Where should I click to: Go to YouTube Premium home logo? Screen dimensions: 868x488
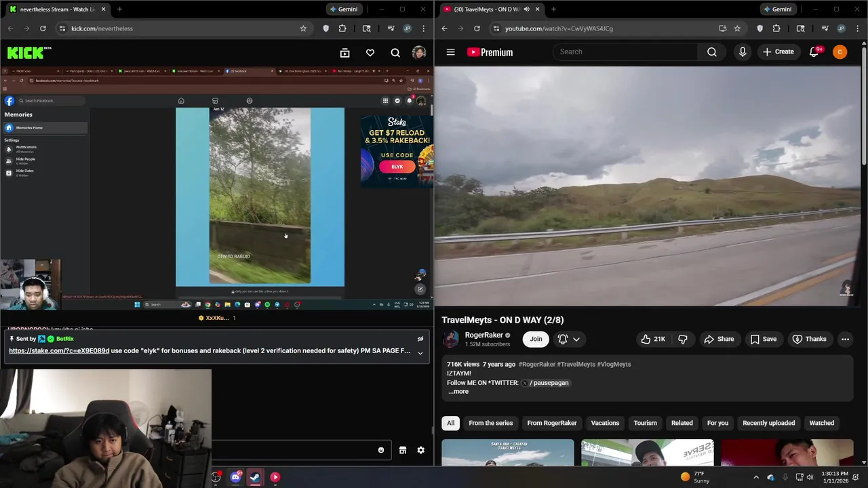490,52
